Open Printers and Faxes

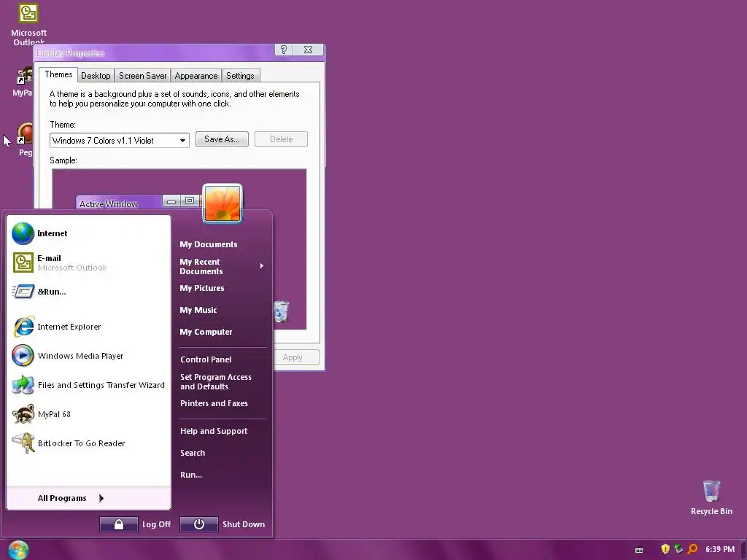point(214,403)
